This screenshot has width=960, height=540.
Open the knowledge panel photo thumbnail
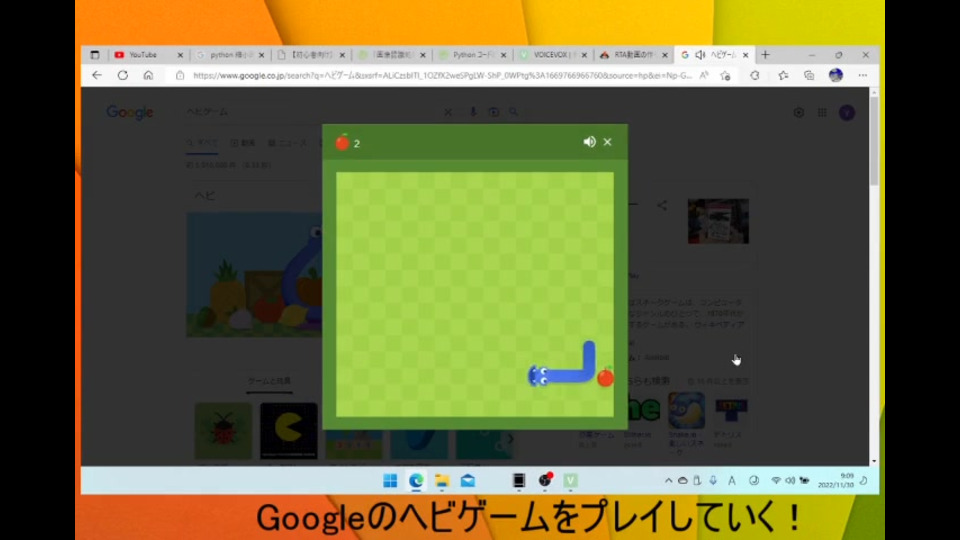pyautogui.click(x=718, y=221)
